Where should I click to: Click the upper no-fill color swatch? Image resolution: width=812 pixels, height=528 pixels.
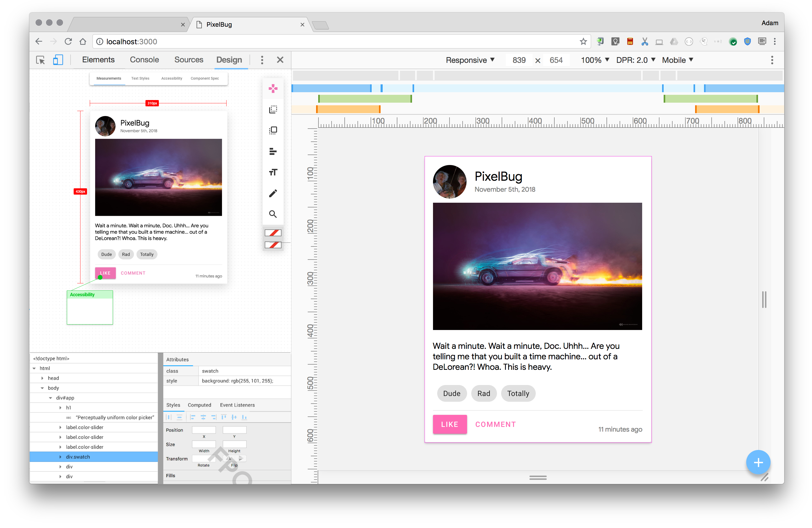point(273,233)
